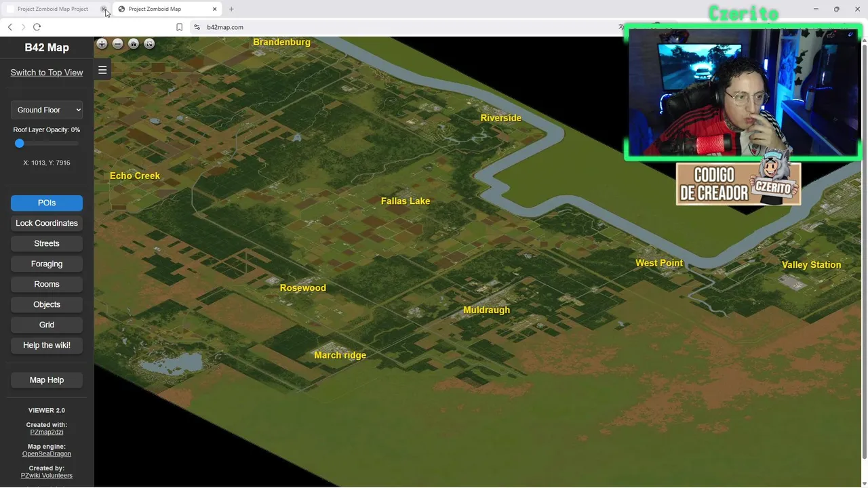Toggle the Rooms overlay
This screenshot has width=868, height=488.
47,284
